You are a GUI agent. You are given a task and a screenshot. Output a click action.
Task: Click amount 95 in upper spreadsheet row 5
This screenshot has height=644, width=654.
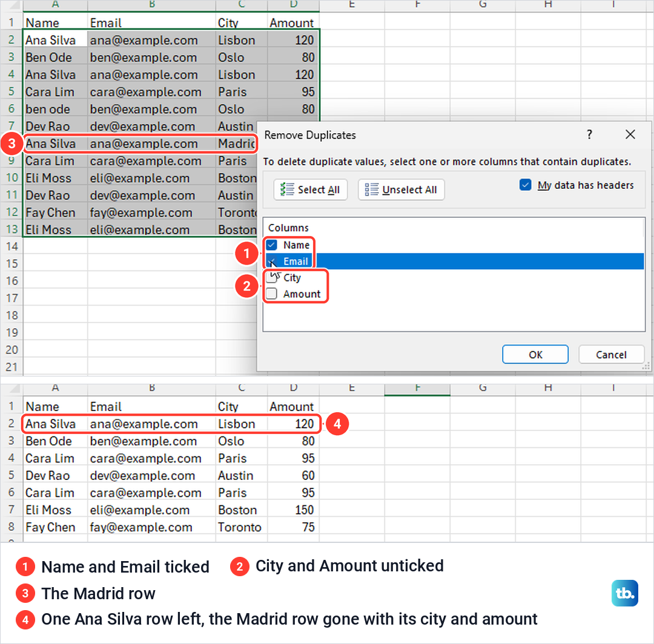[293, 92]
